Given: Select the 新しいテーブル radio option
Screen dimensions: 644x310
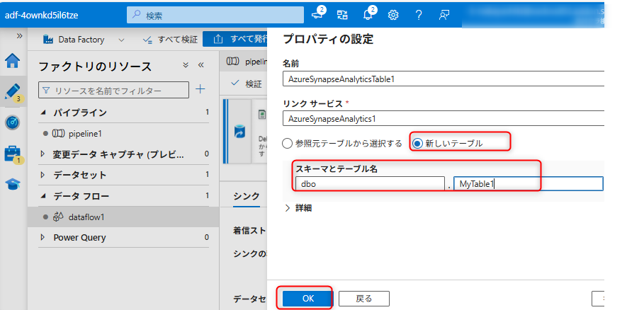Looking at the screenshot, I should (418, 144).
